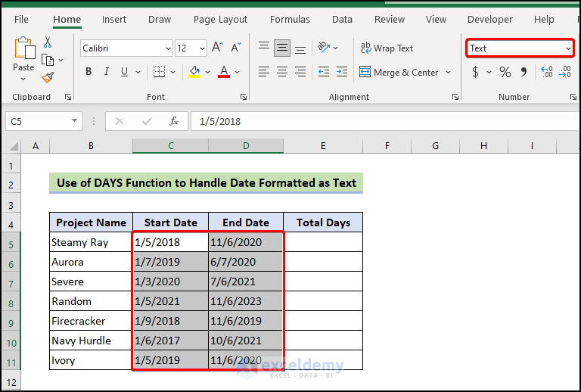Click the Comma Style icon
The height and width of the screenshot is (392, 581).
click(524, 72)
